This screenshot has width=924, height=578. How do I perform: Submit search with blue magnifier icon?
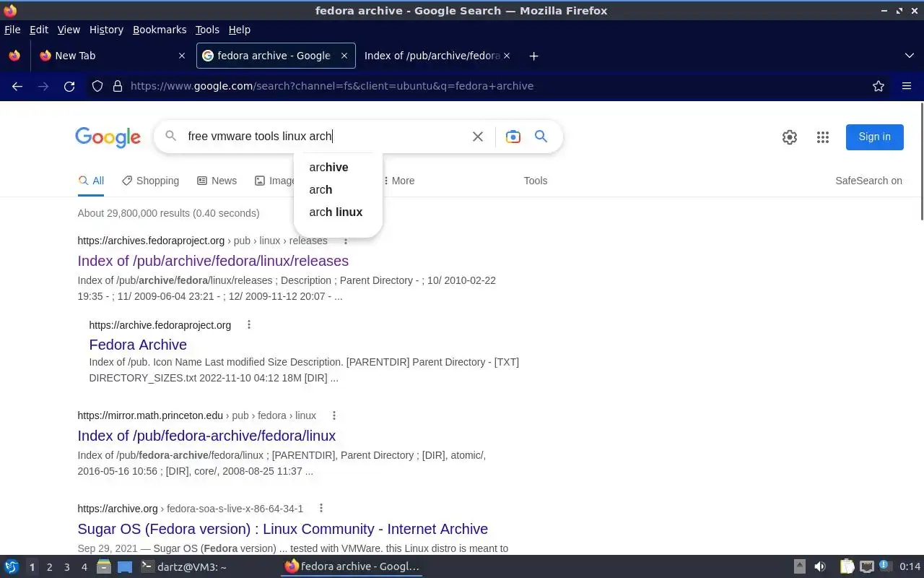(x=541, y=137)
